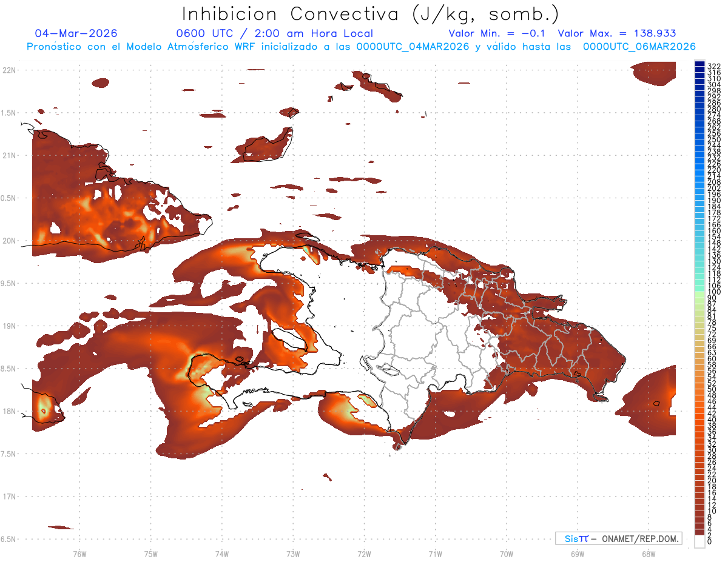This screenshot has width=728, height=562.
Task: Click the '73W' longitude label
Action: pyautogui.click(x=293, y=553)
